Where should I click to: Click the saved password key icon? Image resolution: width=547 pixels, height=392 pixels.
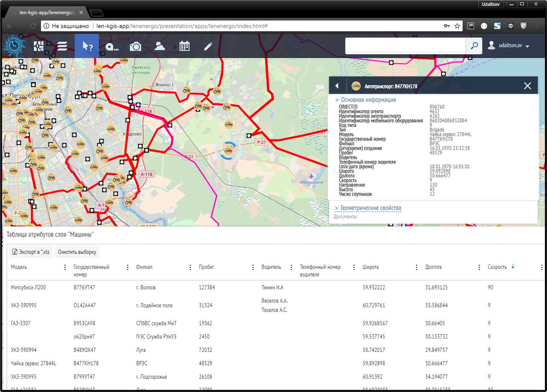coord(447,26)
